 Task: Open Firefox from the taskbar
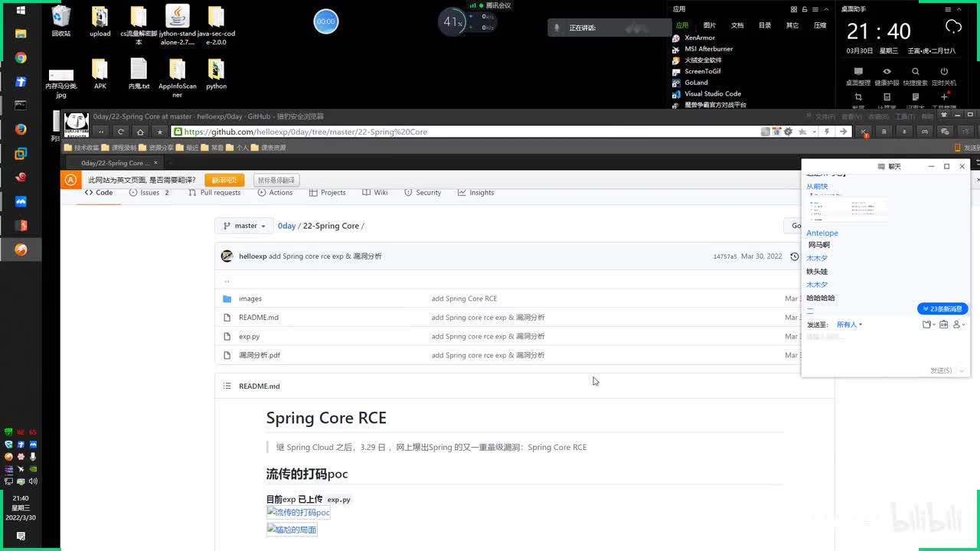click(x=21, y=129)
